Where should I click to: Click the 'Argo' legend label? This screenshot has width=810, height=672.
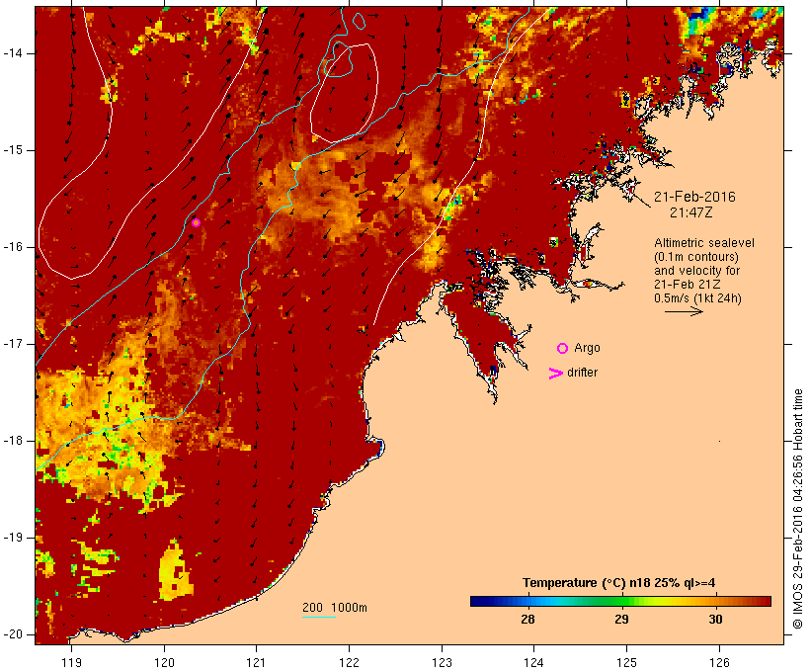(x=588, y=348)
